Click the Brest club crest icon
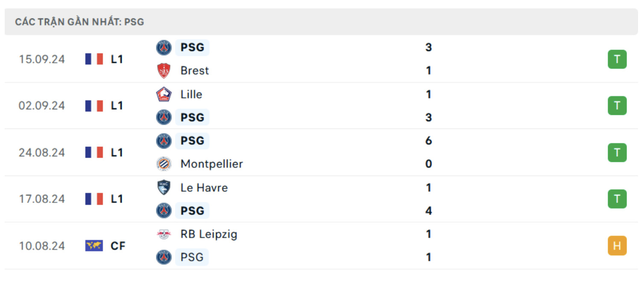The width and height of the screenshot is (644, 281). click(164, 70)
